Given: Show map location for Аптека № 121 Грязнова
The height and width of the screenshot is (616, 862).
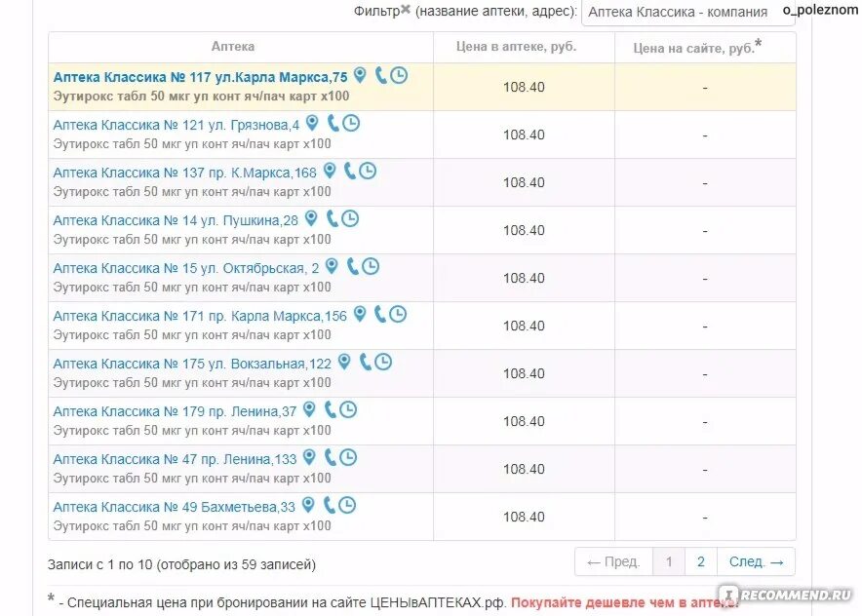Looking at the screenshot, I should [x=312, y=123].
